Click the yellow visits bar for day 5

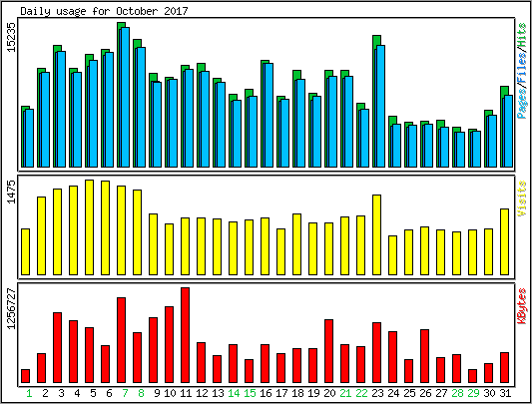coord(89,227)
